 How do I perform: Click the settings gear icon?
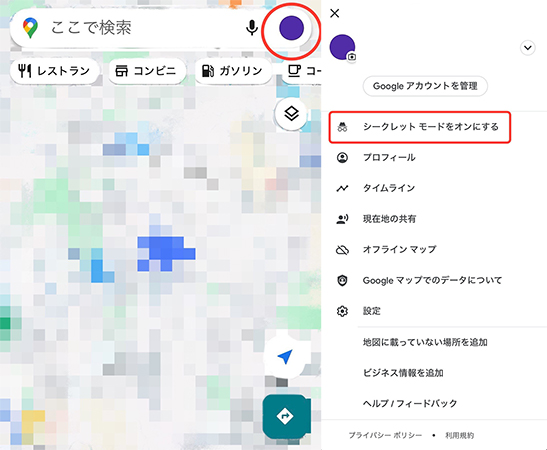pyautogui.click(x=342, y=311)
